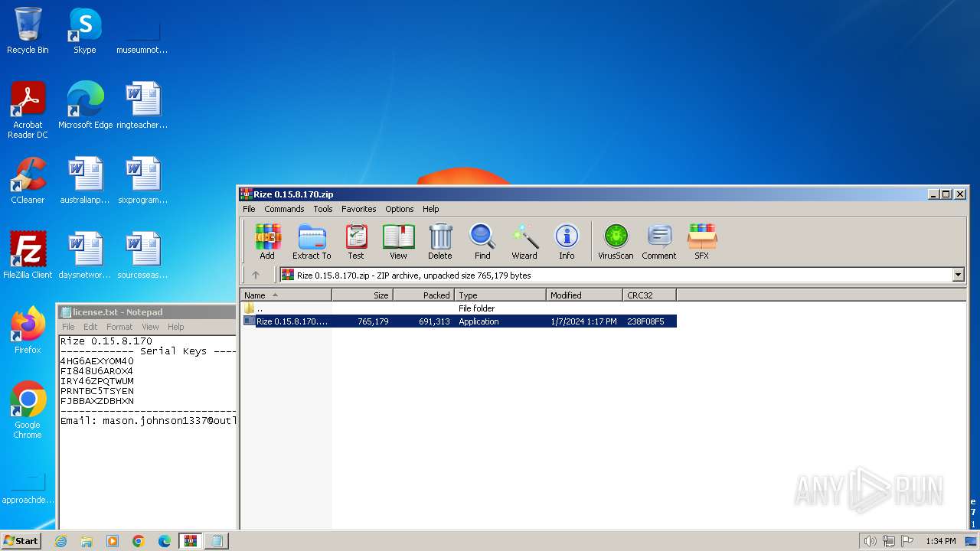Select the australianp Word document icon
980x551 pixels.
[85, 181]
